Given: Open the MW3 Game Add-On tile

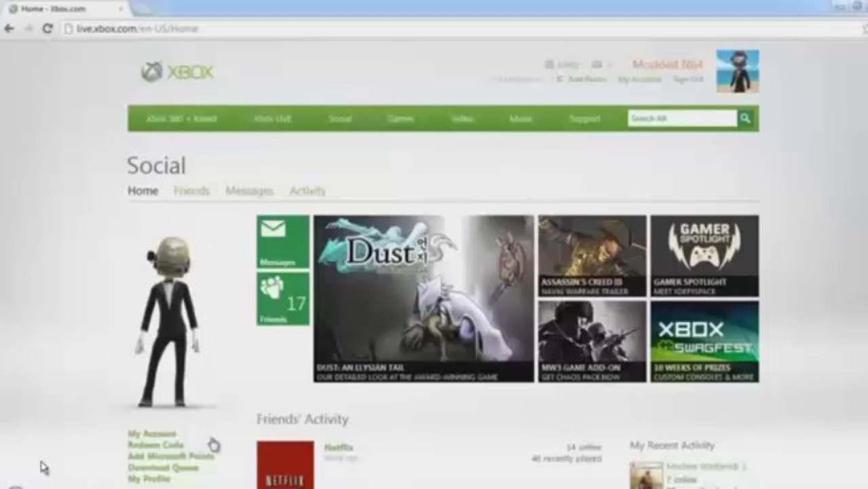Looking at the screenshot, I should pyautogui.click(x=592, y=342).
